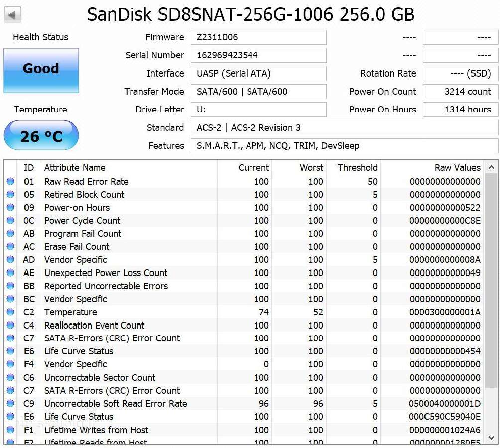The height and width of the screenshot is (448, 500).
Task: Click status icon of Temperature row
Action: click(x=10, y=312)
